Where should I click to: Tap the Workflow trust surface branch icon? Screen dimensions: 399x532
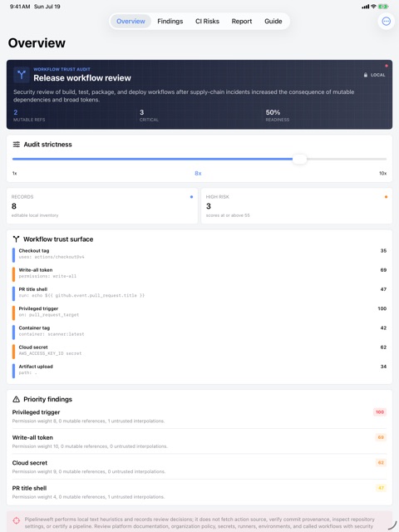(x=16, y=239)
